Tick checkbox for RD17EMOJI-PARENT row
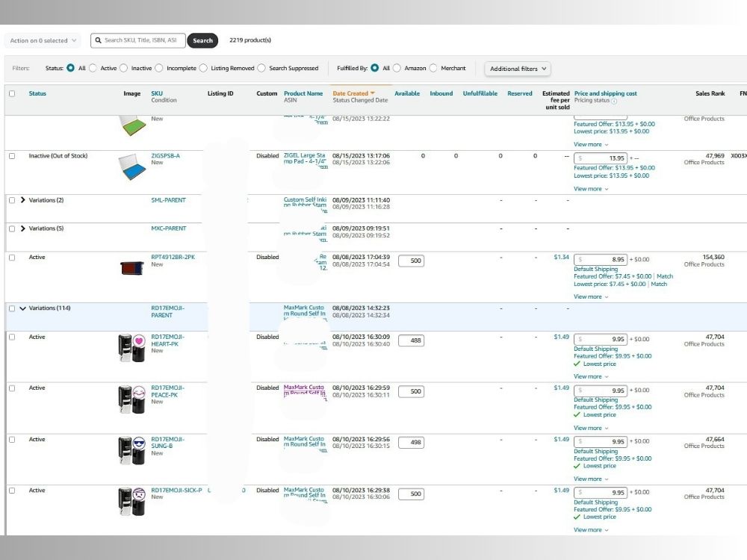The width and height of the screenshot is (747, 560). [12, 308]
